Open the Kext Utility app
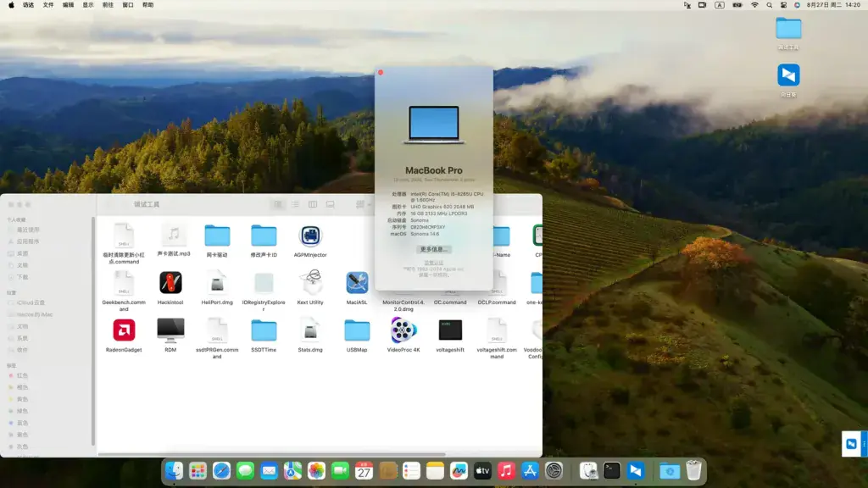 310,283
